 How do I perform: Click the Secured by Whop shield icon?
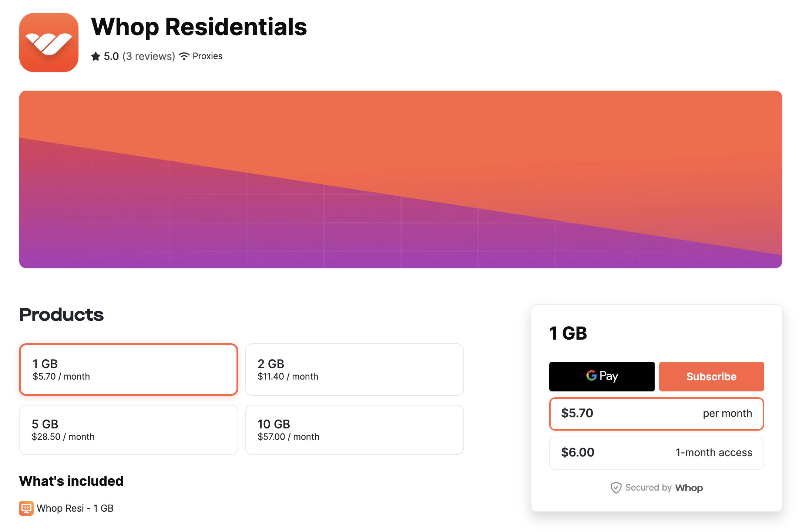[615, 488]
